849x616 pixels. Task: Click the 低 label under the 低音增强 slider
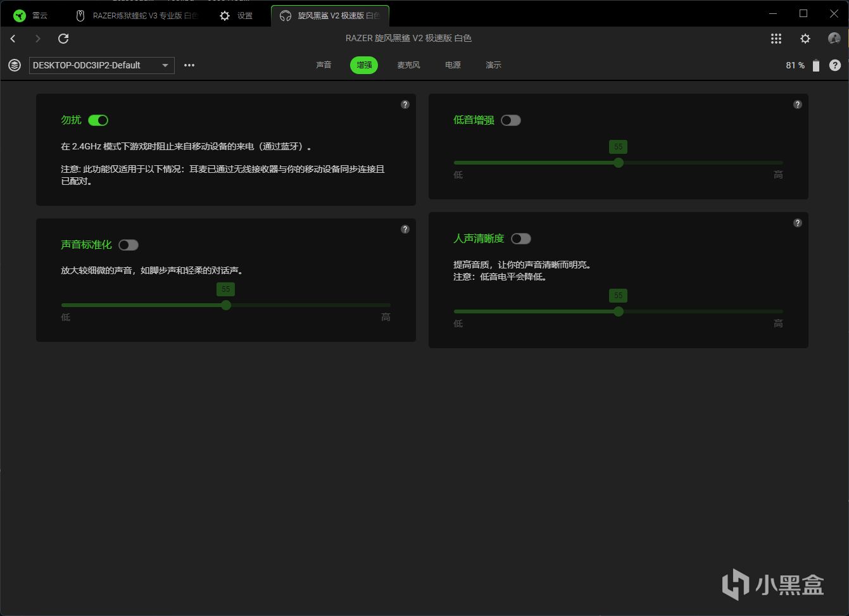tap(458, 175)
